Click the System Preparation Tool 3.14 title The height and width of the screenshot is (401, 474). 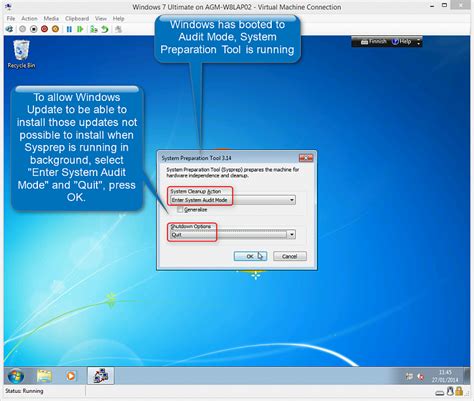[196, 158]
